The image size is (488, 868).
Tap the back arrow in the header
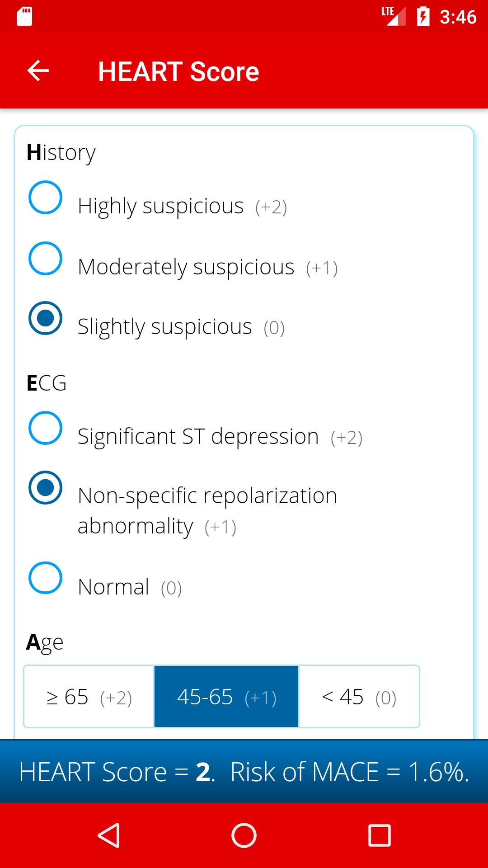pyautogui.click(x=38, y=71)
